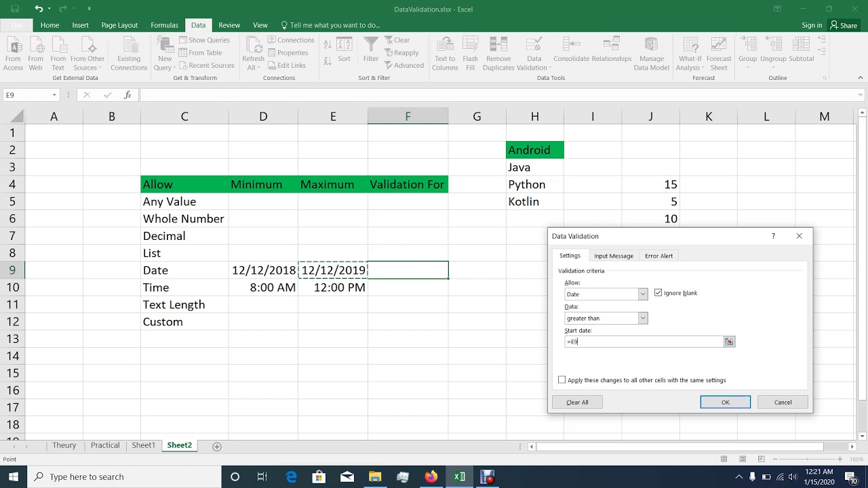
Task: Click From Table in Get & Transform
Action: pos(200,53)
